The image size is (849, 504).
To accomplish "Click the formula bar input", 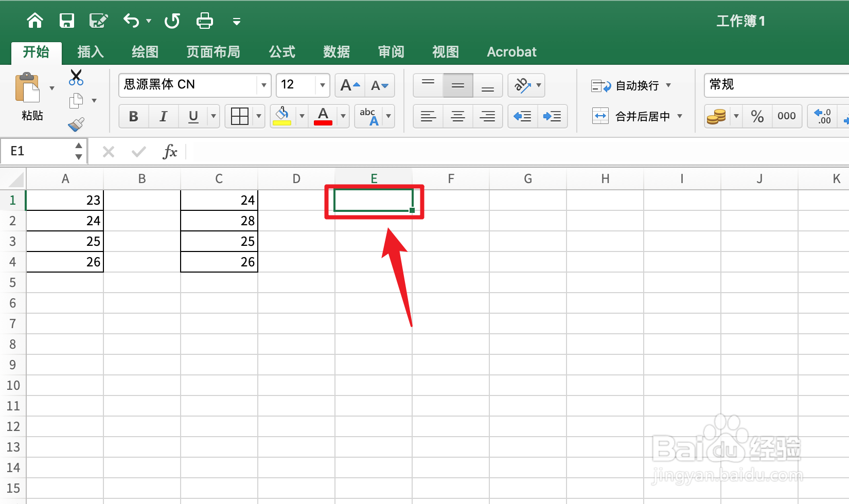I will (x=517, y=151).
